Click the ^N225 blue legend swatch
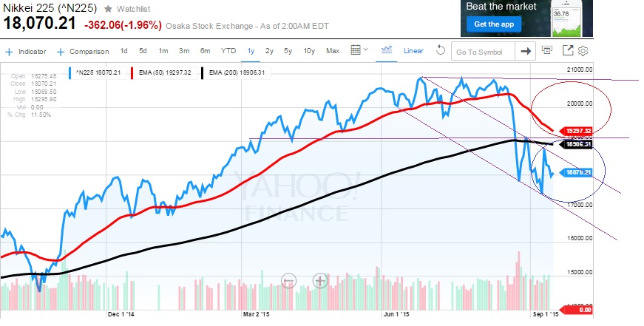The height and width of the screenshot is (326, 644). (x=72, y=73)
